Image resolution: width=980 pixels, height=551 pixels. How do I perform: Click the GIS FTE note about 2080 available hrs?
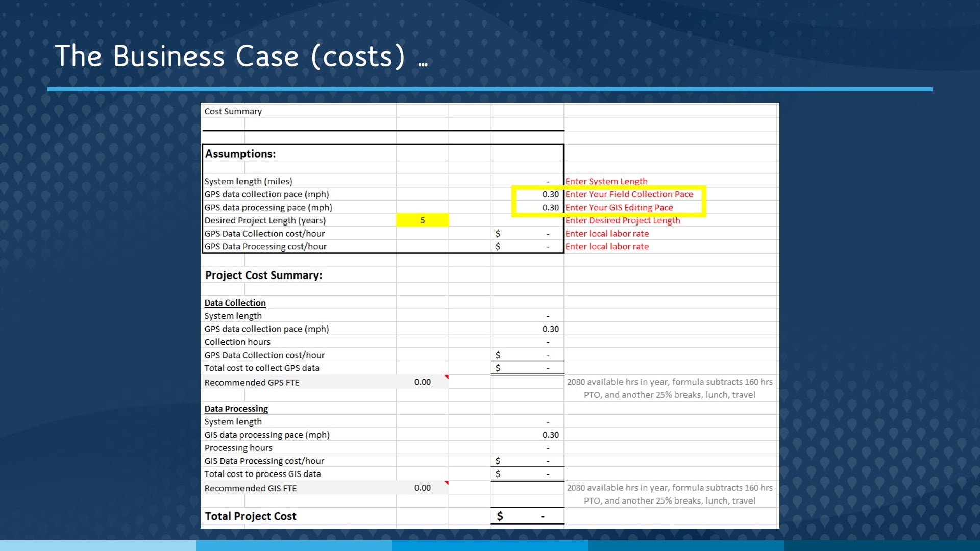tap(670, 494)
